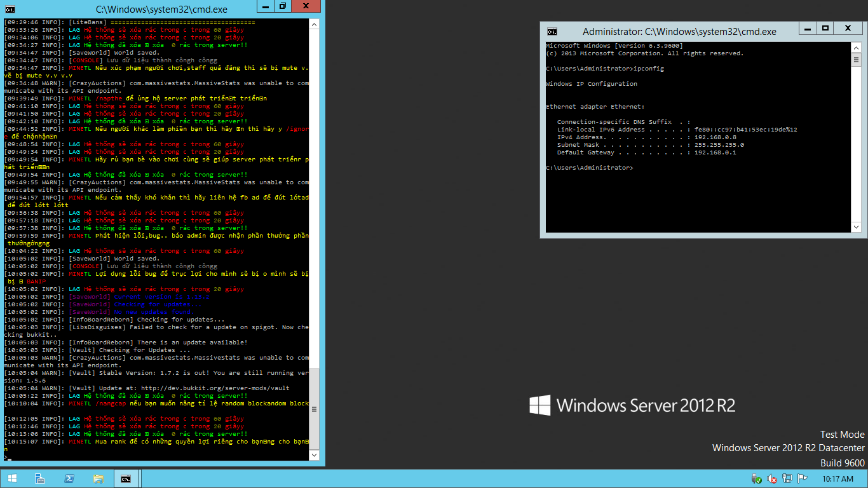Image resolution: width=868 pixels, height=488 pixels.
Task: Click the Vault update URL dev.bukkit.org line
Action: [147, 388]
